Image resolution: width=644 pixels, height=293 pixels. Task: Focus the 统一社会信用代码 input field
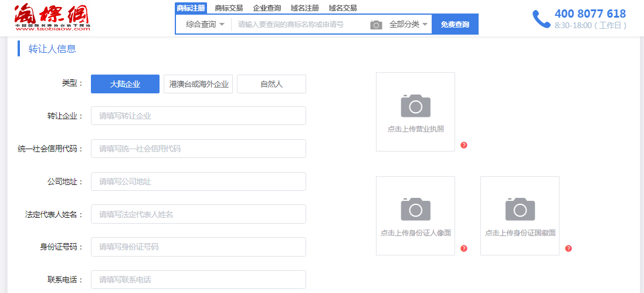(x=198, y=149)
